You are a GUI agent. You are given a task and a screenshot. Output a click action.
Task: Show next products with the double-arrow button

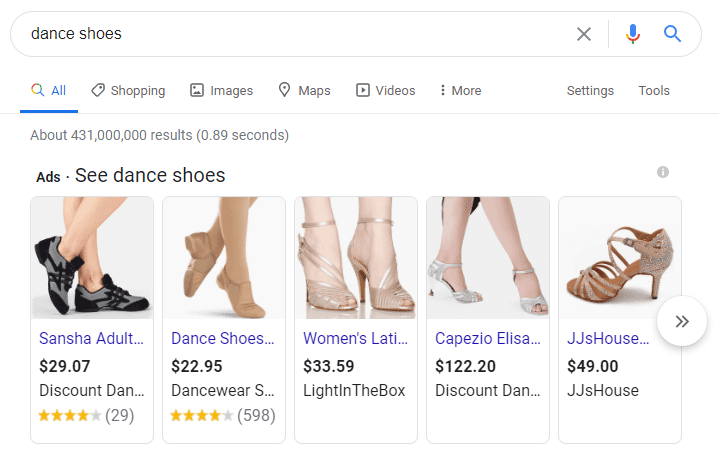coord(682,321)
